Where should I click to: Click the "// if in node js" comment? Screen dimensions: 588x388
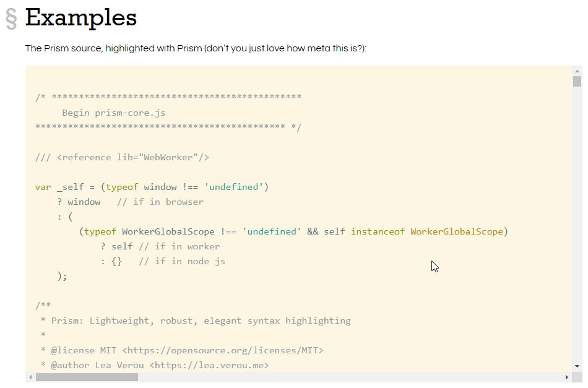[x=181, y=261]
